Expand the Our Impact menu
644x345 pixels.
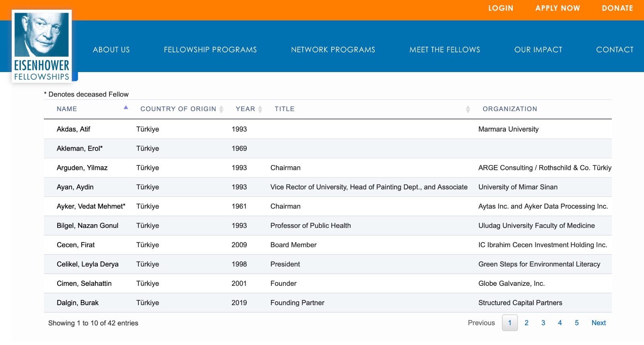[538, 50]
